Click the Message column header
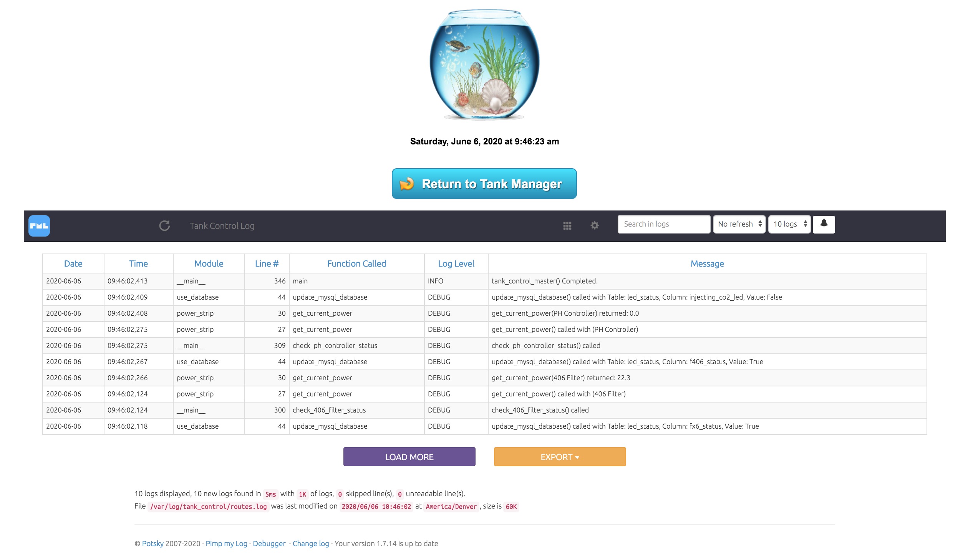Viewport: 968px width, 560px height. click(707, 263)
